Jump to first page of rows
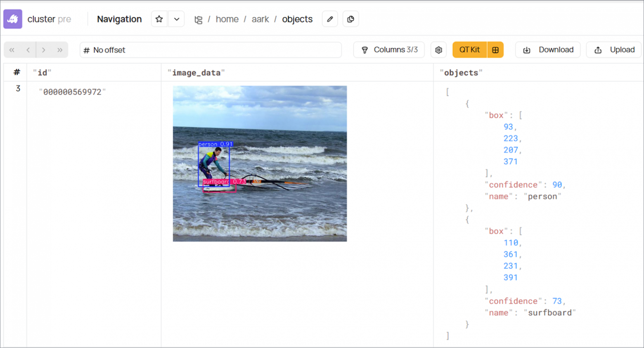Screen dimensions: 644x348 12,50
